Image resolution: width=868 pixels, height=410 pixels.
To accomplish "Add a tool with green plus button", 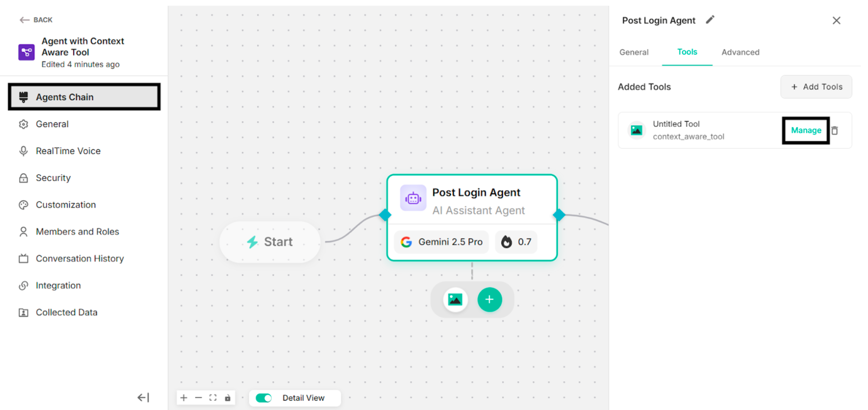I will pos(490,300).
